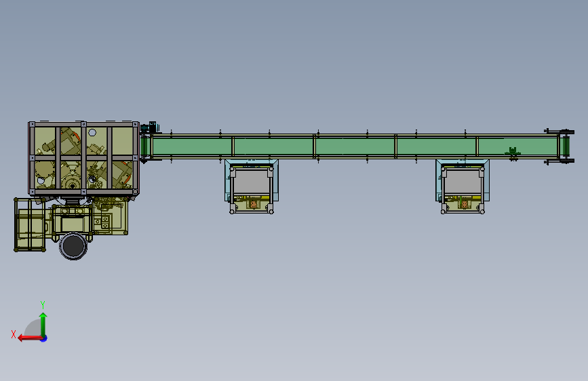Select the right station under the conveyor
The height and width of the screenshot is (381, 588).
tap(463, 186)
